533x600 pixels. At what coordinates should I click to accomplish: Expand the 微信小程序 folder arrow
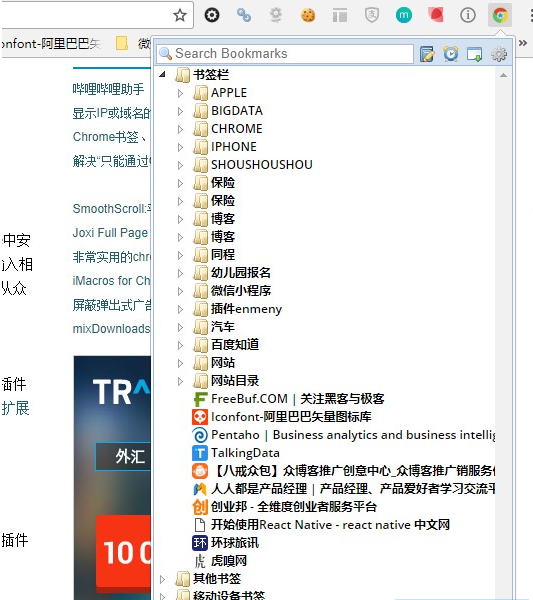180,291
